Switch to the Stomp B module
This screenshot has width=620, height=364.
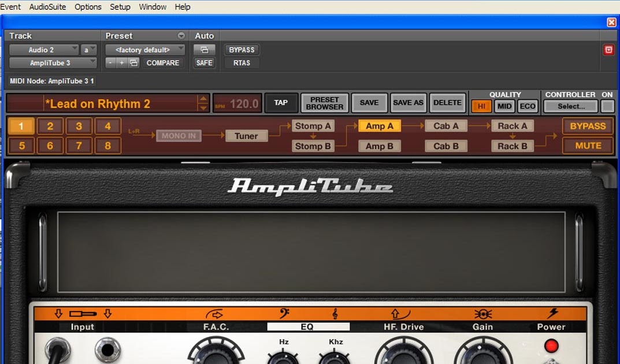coord(313,146)
